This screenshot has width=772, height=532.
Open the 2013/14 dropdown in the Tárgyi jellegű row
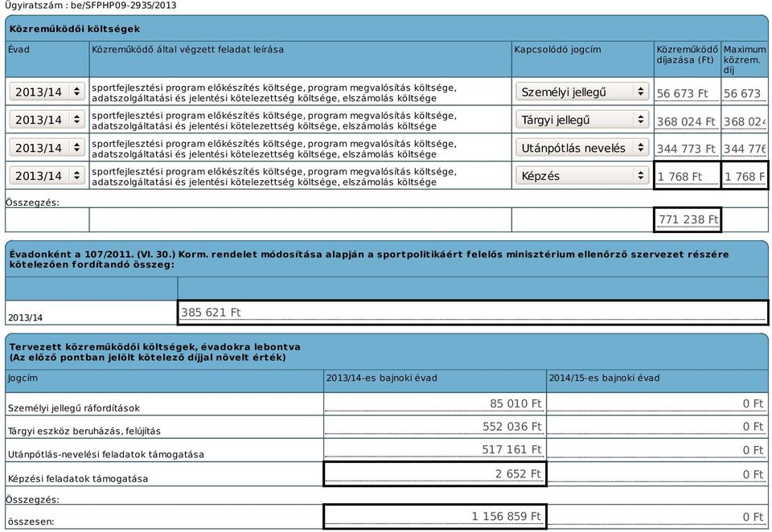47,120
